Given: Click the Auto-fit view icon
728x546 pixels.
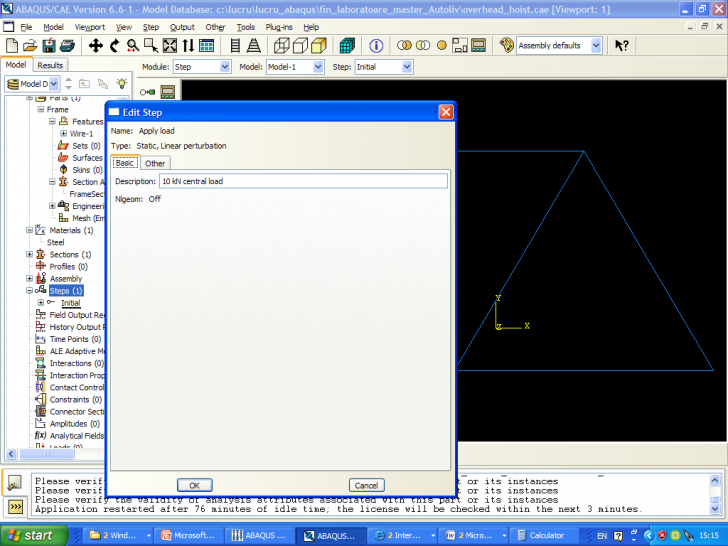Looking at the screenshot, I should 169,46.
